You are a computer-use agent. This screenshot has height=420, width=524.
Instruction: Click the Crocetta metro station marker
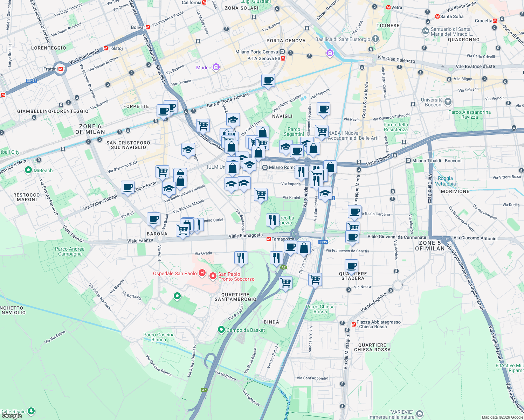[495, 21]
